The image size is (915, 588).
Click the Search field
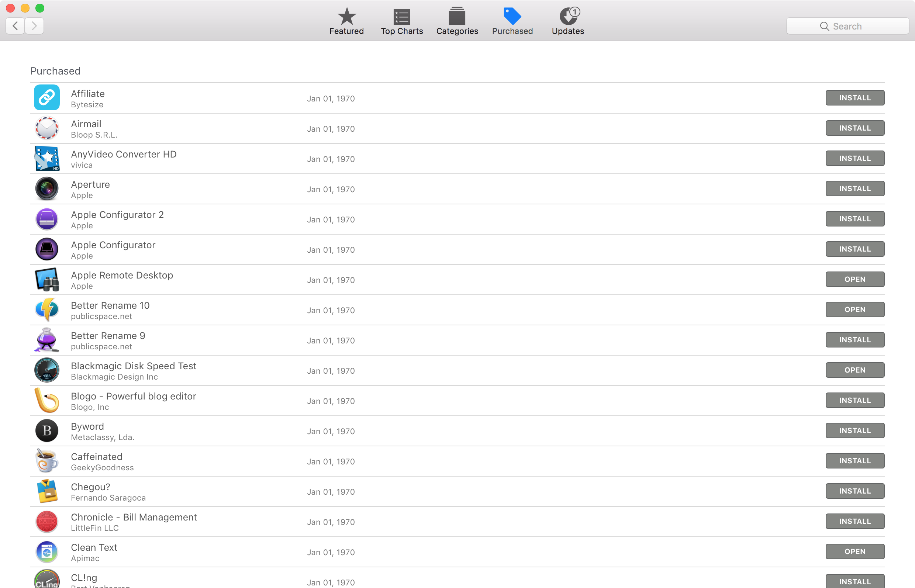[847, 26]
